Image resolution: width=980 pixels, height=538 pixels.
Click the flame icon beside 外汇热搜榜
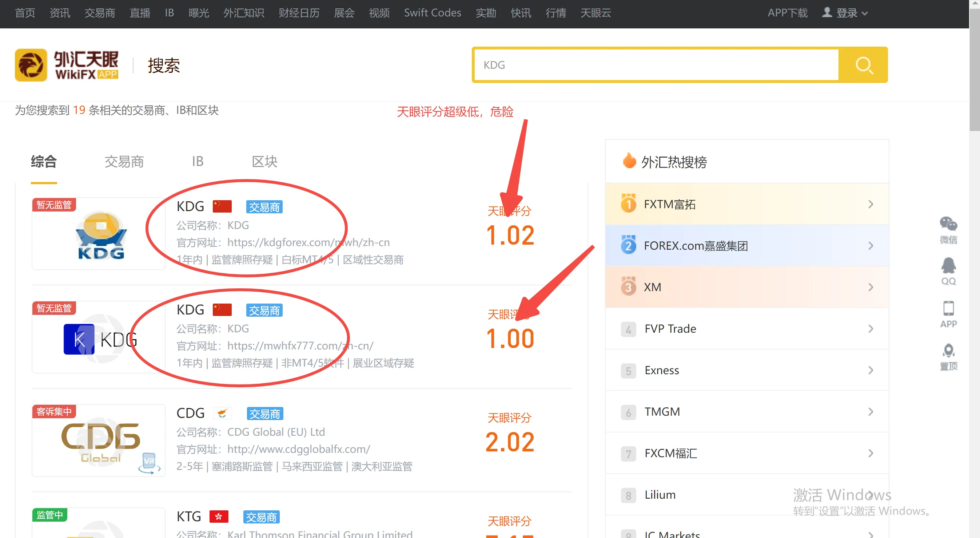(629, 161)
